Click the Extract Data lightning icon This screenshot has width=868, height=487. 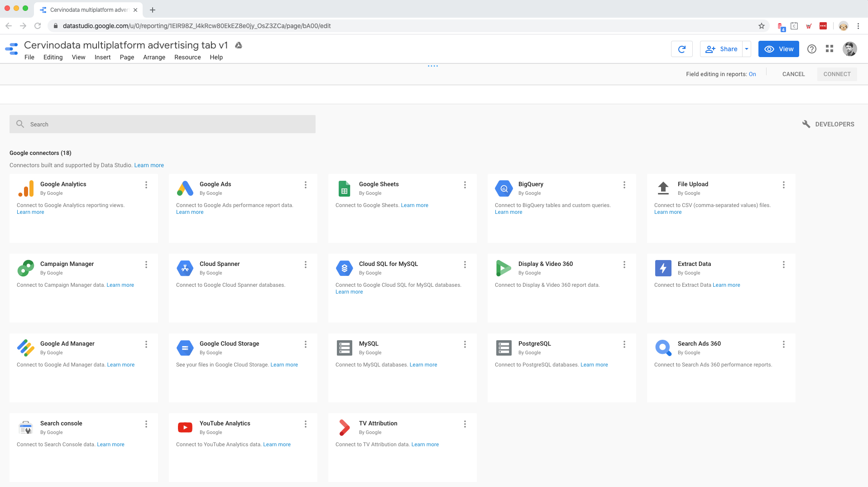[x=663, y=268]
